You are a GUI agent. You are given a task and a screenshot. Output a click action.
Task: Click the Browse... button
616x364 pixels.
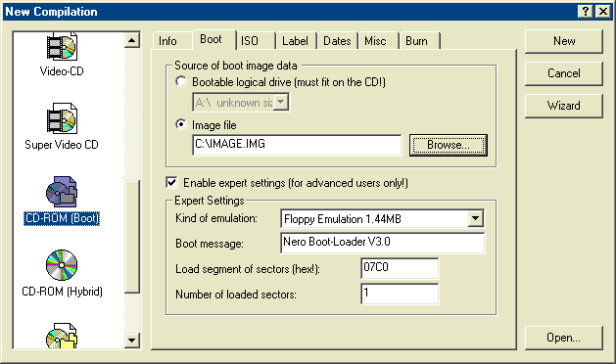449,145
